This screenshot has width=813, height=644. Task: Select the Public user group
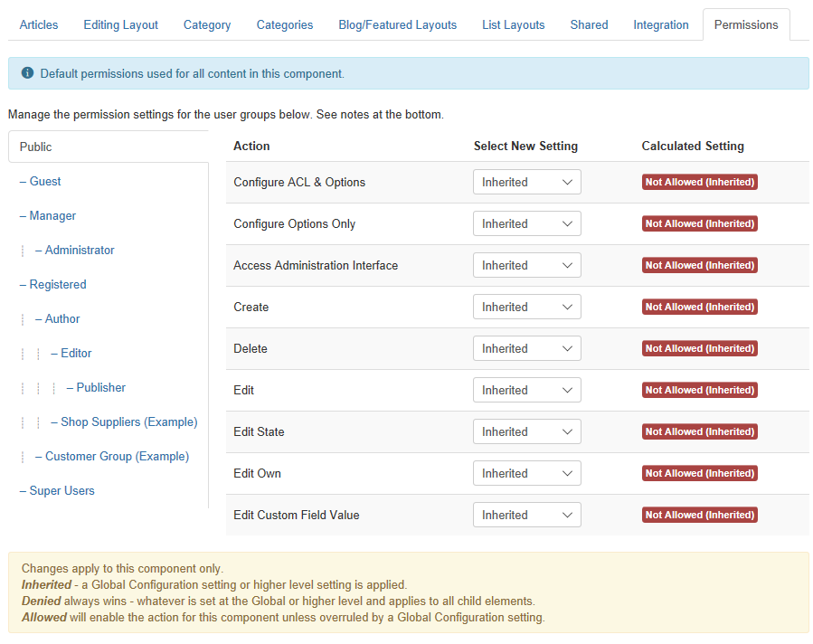point(109,147)
